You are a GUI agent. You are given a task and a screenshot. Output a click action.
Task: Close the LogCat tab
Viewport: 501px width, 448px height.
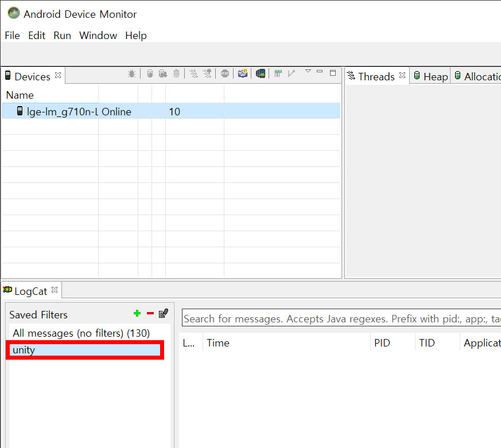(x=55, y=290)
